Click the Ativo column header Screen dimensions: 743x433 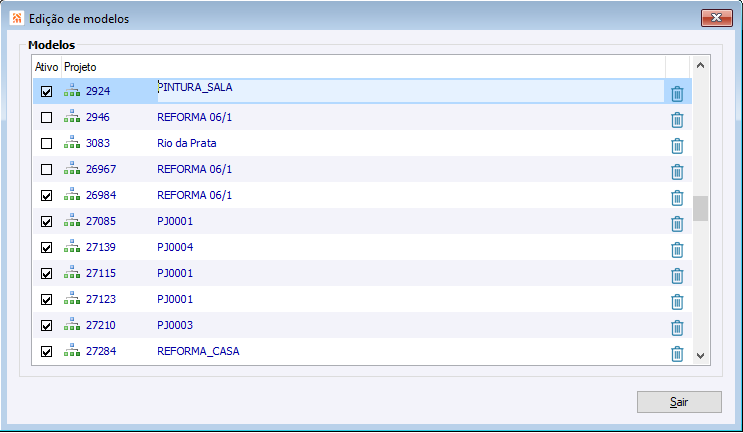(46, 67)
